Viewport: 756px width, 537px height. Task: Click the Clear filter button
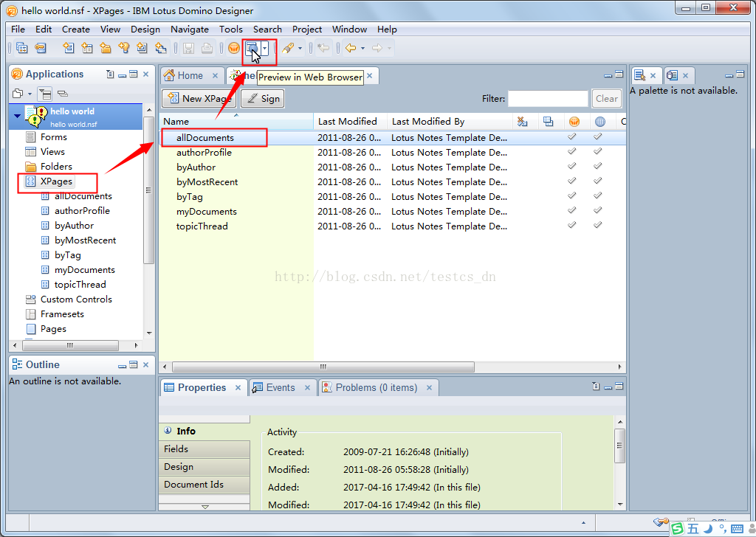tap(607, 98)
